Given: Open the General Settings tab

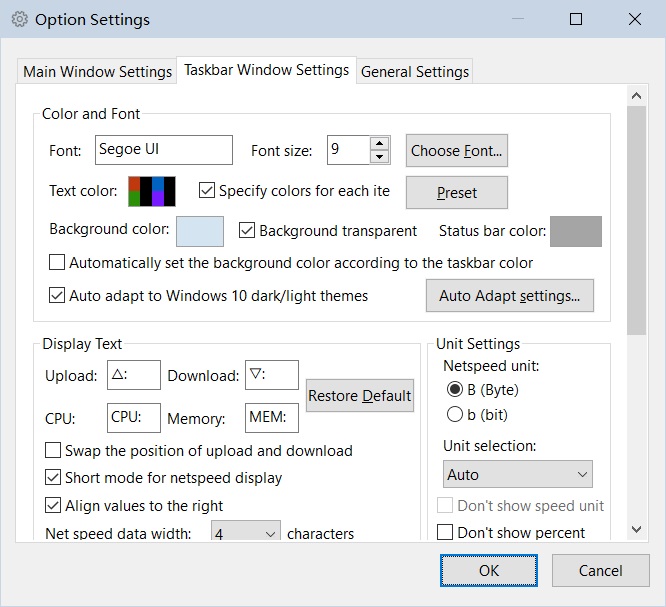Looking at the screenshot, I should coord(414,72).
